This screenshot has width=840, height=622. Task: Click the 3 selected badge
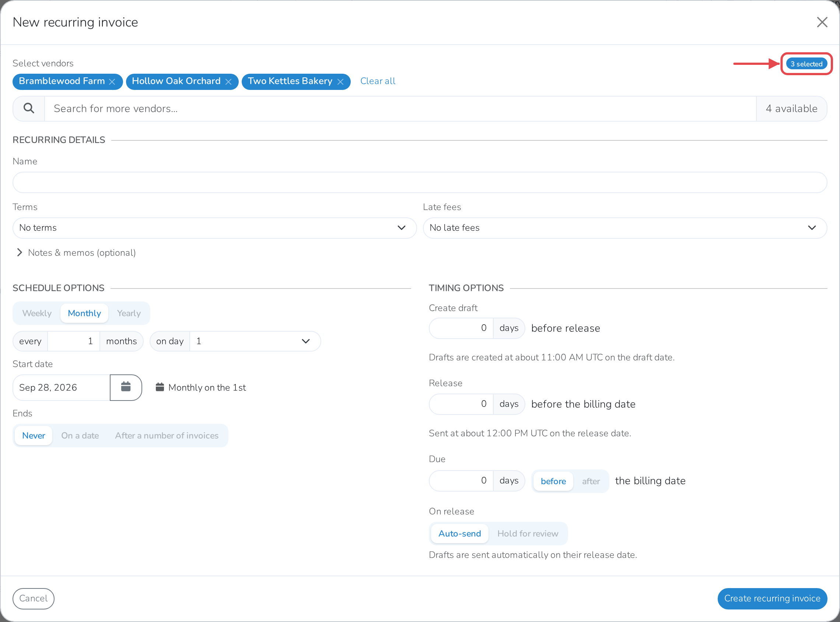(x=806, y=64)
